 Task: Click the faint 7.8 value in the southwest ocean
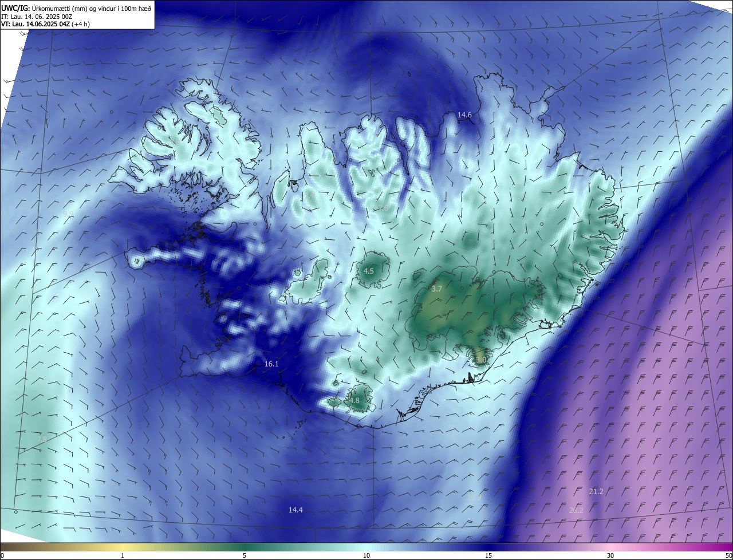tap(42, 439)
